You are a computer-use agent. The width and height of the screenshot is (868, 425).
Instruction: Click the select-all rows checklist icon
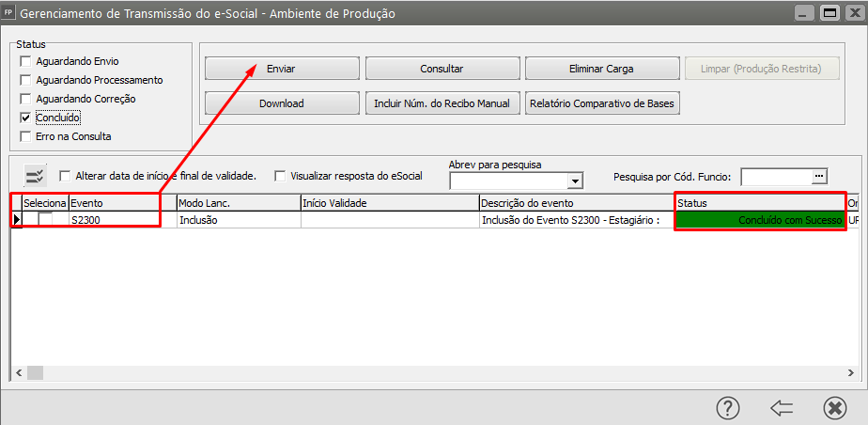36,176
